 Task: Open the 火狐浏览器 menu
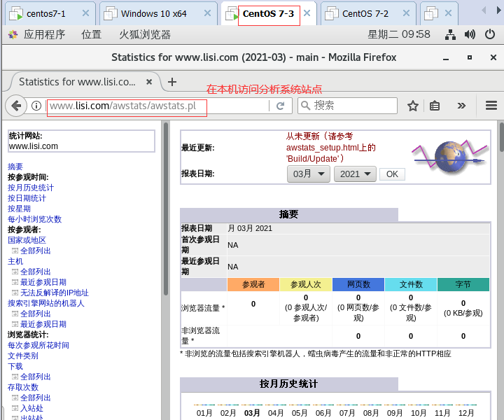tap(145, 34)
